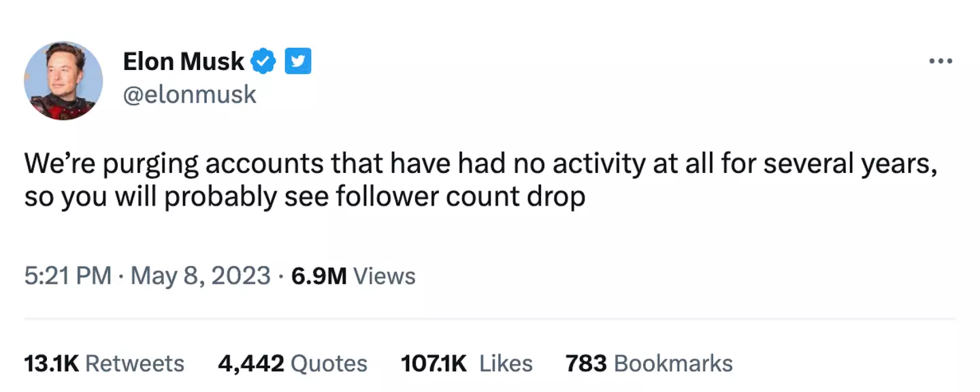Show the 13.1K Retweets list
This screenshot has height=392, width=980.
coord(52,363)
